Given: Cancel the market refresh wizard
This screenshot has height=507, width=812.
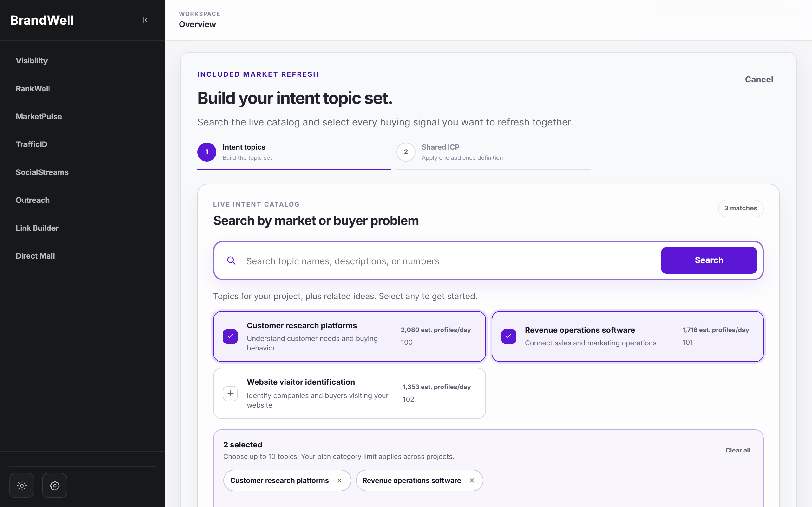Looking at the screenshot, I should coord(759,80).
